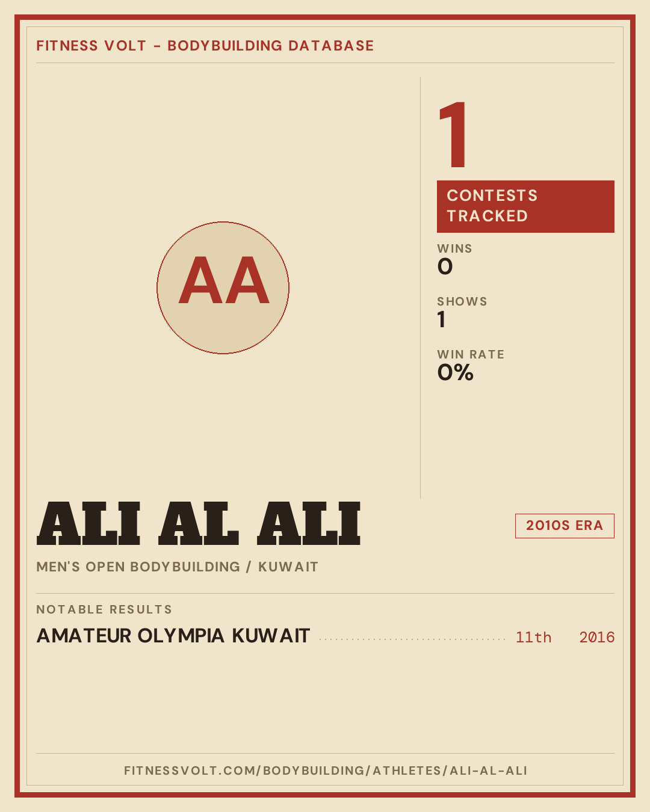The image size is (650, 812).
Task: Click the Notable Results section heading
Action: [x=104, y=609]
